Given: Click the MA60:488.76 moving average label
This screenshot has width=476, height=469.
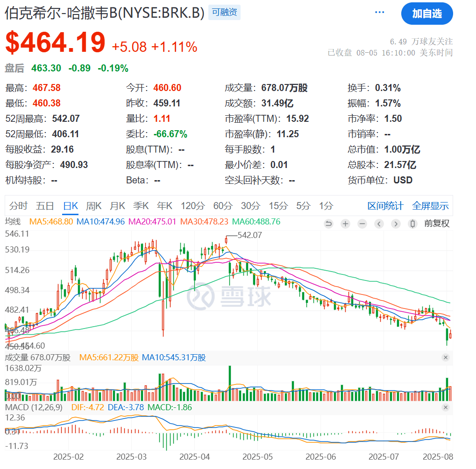Looking at the screenshot, I should (256, 222).
